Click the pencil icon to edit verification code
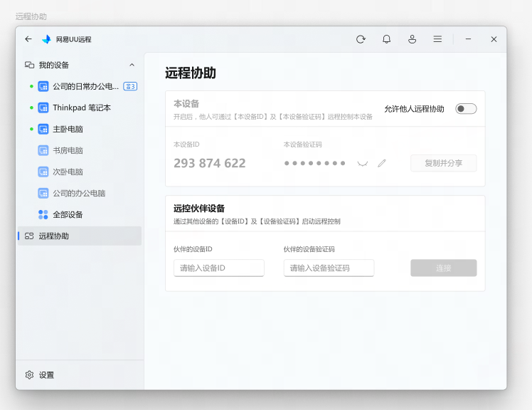The width and height of the screenshot is (532, 410). (x=382, y=163)
